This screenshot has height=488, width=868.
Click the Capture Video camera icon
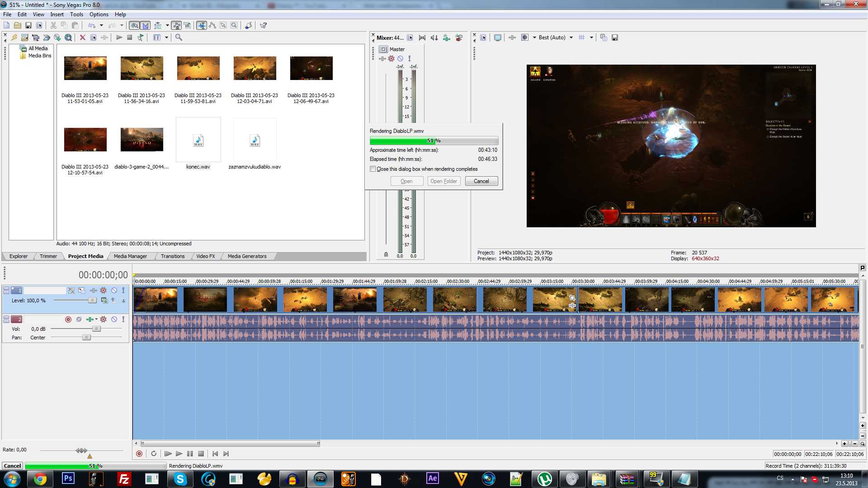35,38
